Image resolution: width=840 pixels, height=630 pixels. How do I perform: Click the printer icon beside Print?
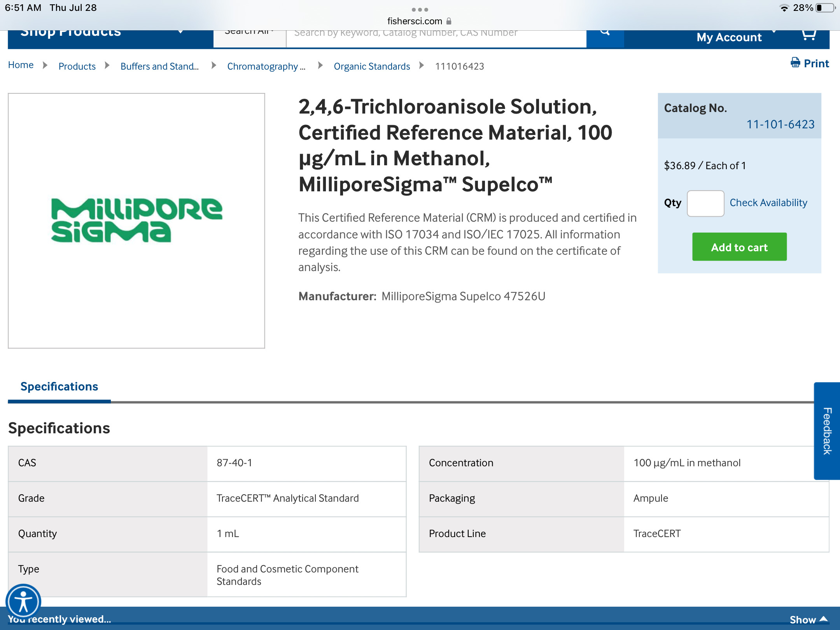click(795, 63)
